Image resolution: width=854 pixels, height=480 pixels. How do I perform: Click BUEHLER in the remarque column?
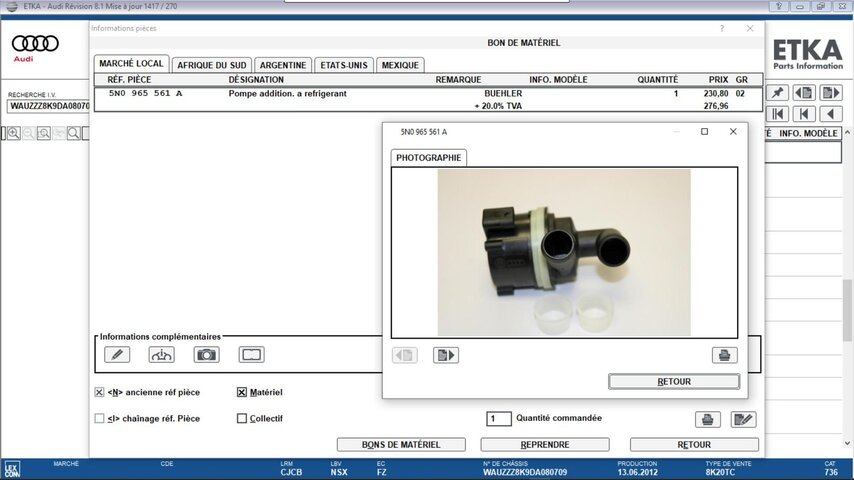point(503,94)
